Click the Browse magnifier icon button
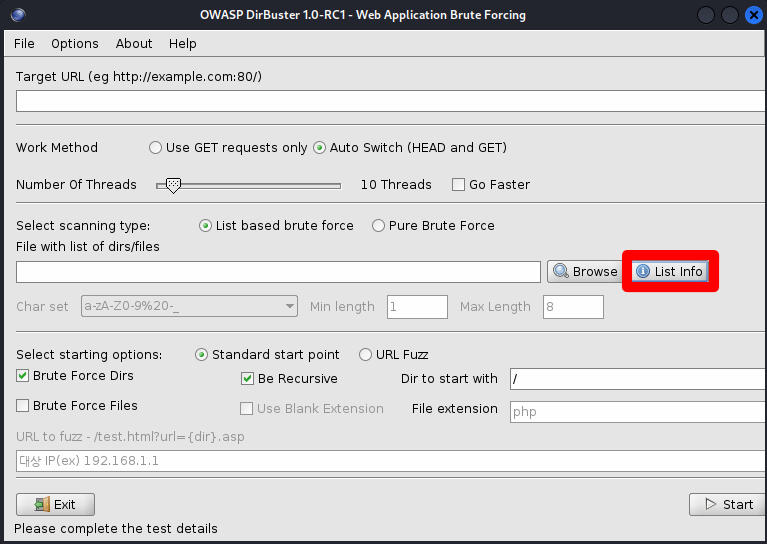The image size is (767, 544). pos(585,271)
